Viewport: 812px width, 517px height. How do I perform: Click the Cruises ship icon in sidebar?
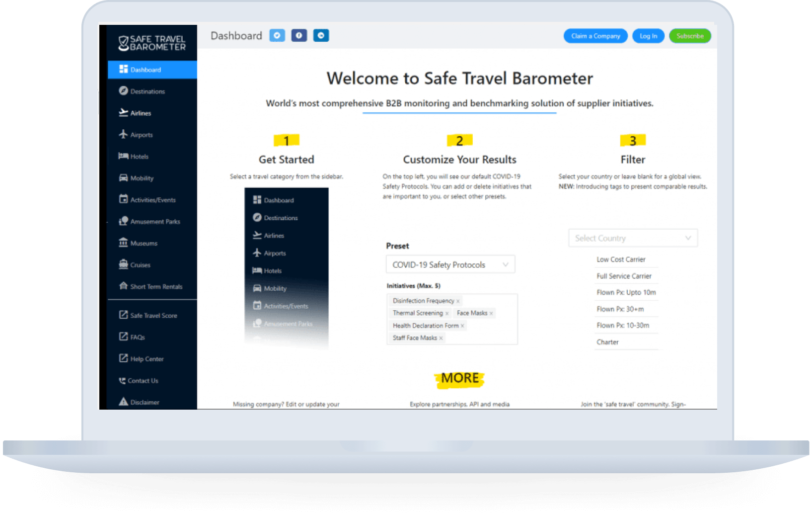pyautogui.click(x=123, y=264)
